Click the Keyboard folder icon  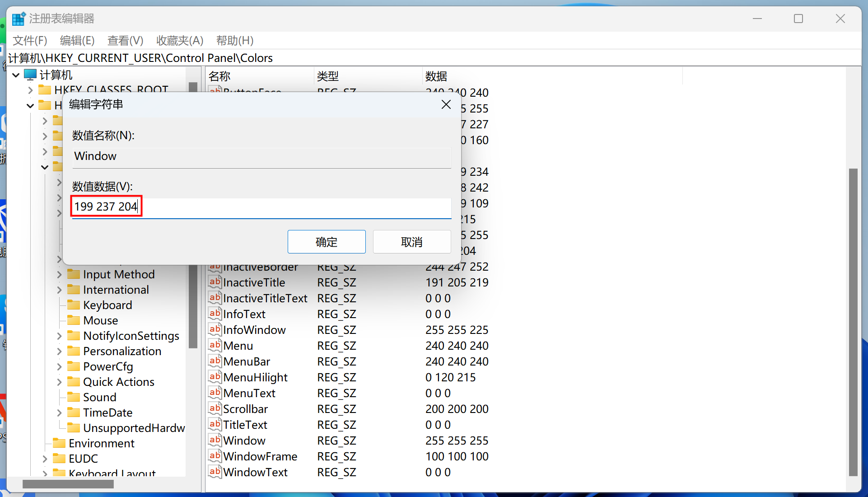(73, 305)
